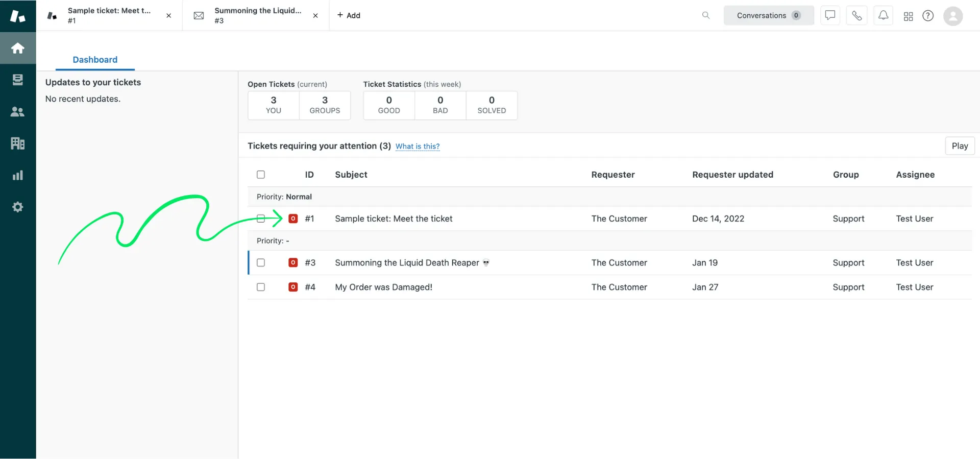
Task: Click the phone call icon
Action: (x=856, y=15)
